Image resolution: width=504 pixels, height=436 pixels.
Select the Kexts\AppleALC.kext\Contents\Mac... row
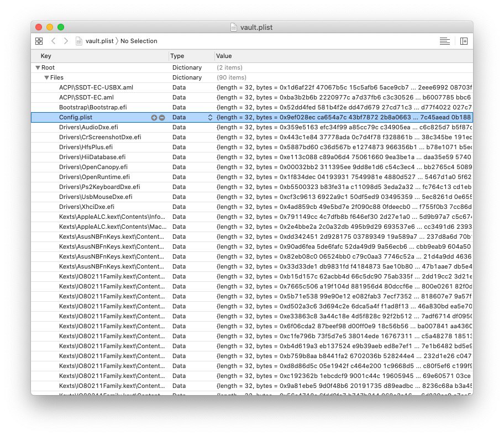point(251,227)
